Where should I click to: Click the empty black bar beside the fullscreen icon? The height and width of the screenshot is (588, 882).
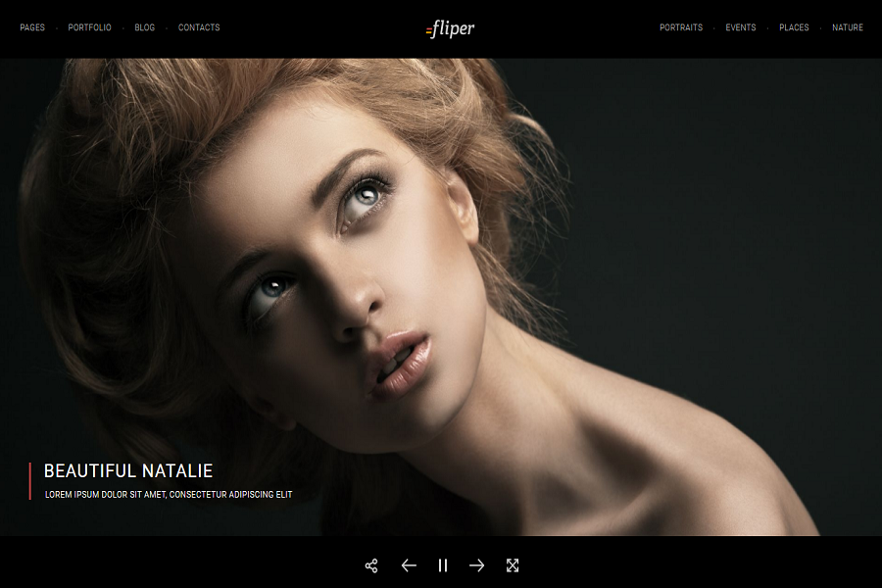[x=686, y=564]
